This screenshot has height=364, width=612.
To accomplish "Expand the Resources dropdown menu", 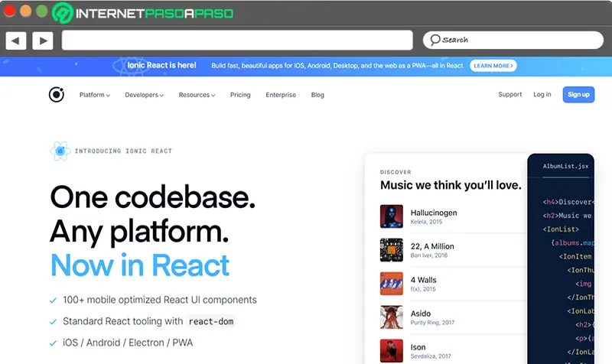I will coord(197,95).
